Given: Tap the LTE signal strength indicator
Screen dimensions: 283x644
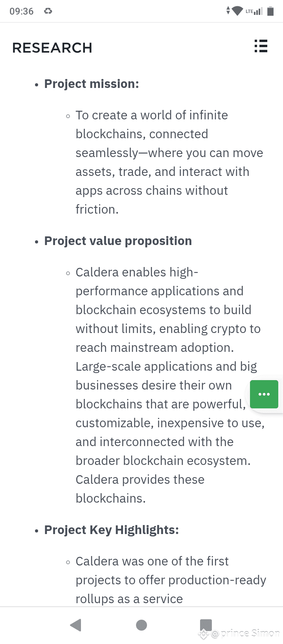Looking at the screenshot, I should tap(254, 11).
